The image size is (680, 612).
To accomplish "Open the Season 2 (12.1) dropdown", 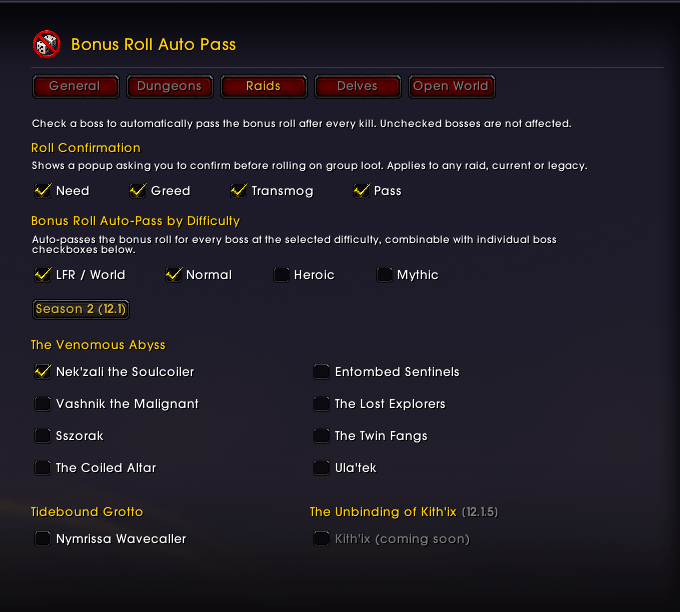I will coord(81,309).
